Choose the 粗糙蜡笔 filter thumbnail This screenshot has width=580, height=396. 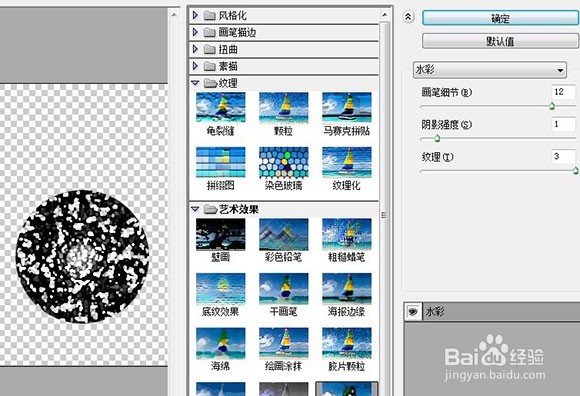pyautogui.click(x=347, y=234)
